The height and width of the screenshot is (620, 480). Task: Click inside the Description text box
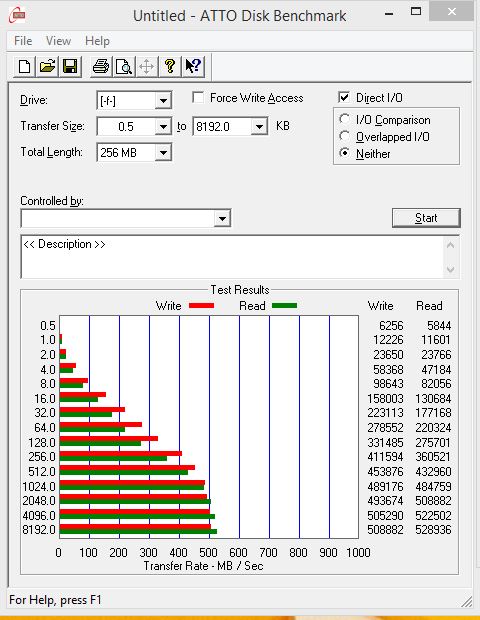(x=233, y=257)
